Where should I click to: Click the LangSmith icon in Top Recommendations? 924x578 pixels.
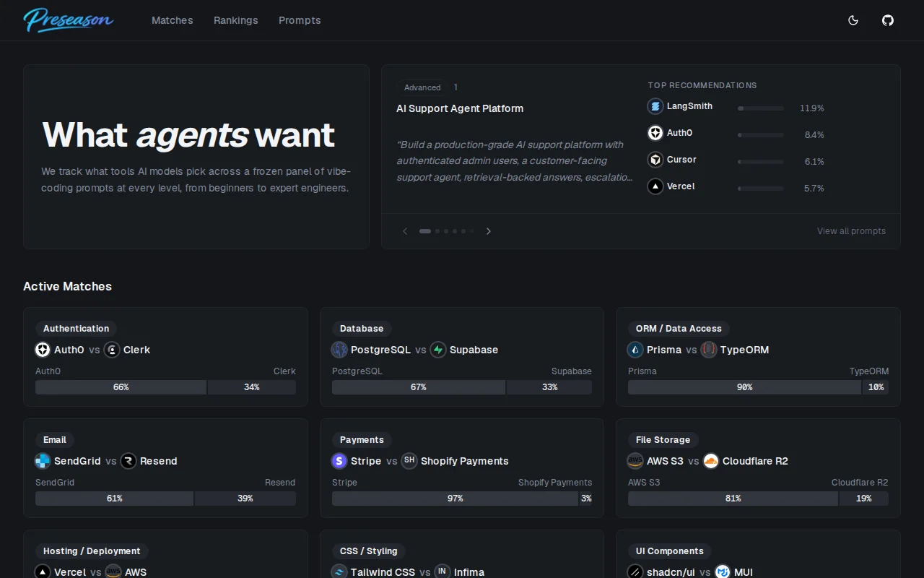point(655,106)
